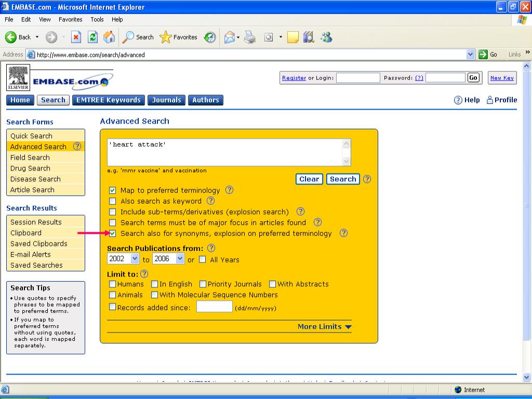Click the Login username field

[358, 78]
